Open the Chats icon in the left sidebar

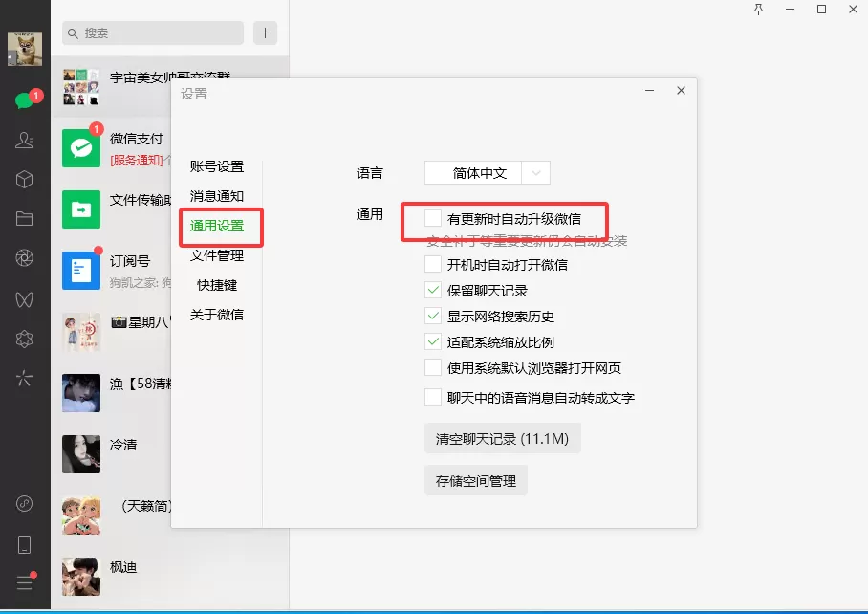point(24,99)
